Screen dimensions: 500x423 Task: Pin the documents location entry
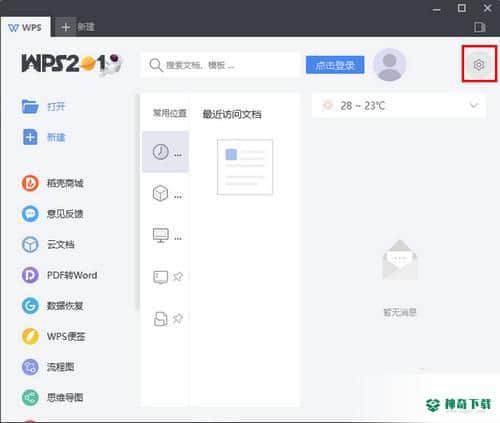coord(178,319)
